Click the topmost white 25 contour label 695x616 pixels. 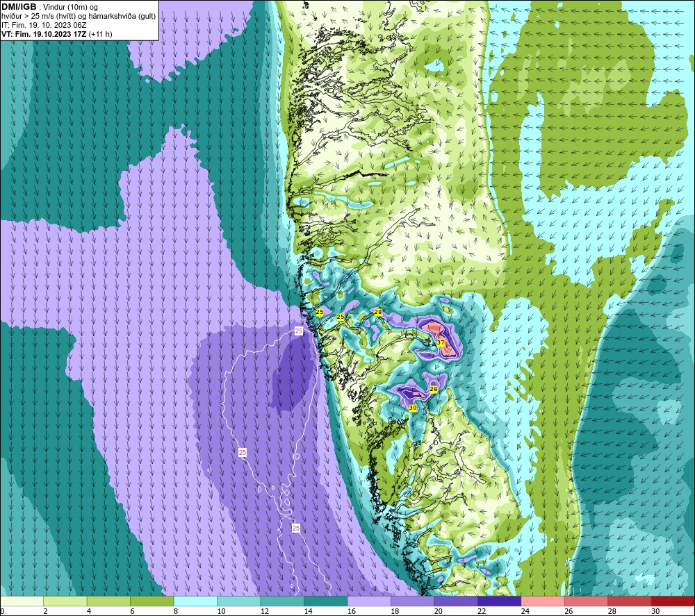pyautogui.click(x=299, y=331)
